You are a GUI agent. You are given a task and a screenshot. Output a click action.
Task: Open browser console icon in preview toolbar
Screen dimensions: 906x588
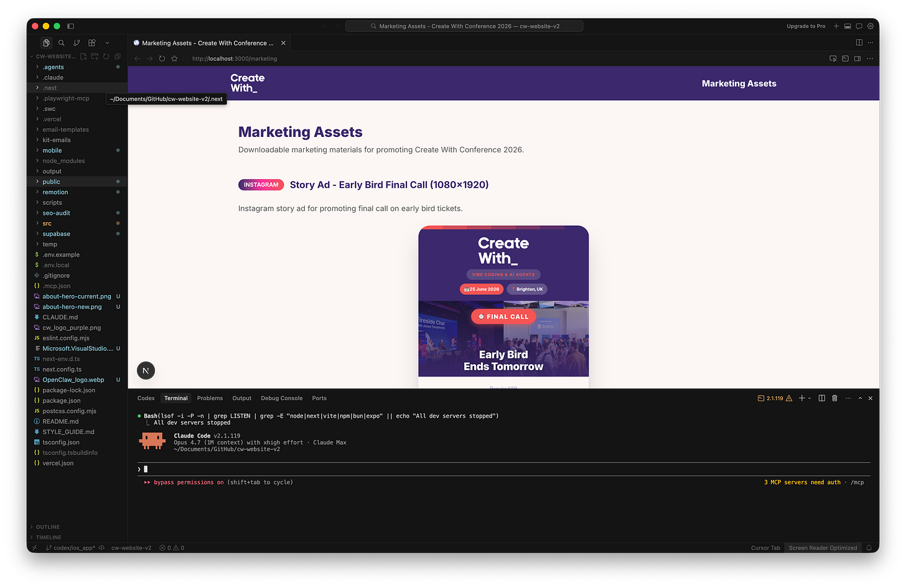pos(845,58)
